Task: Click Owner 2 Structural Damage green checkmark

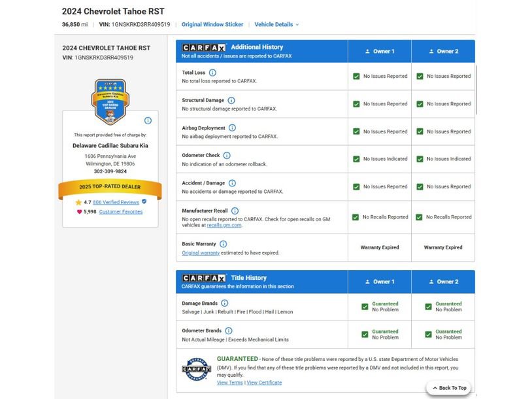Action: click(x=420, y=104)
